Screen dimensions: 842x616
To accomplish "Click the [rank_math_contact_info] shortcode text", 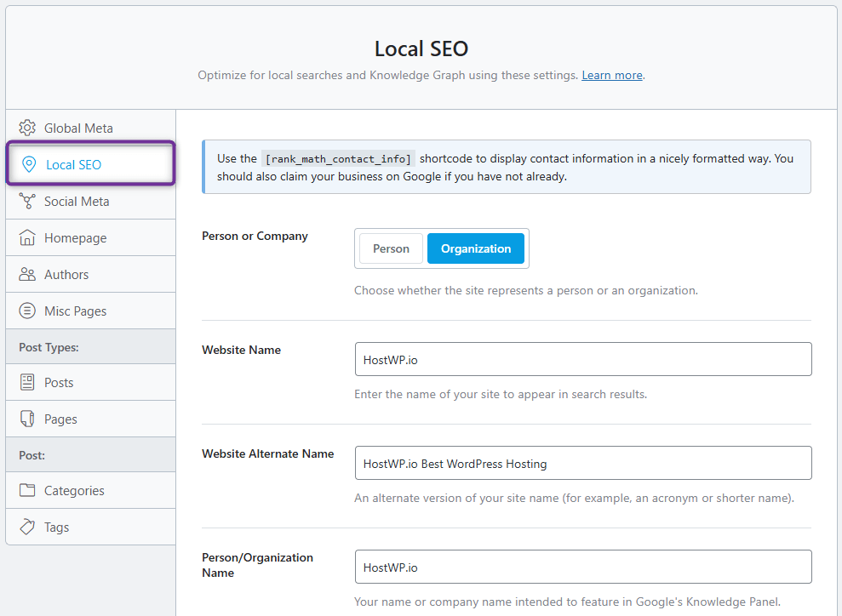I will 338,159.
